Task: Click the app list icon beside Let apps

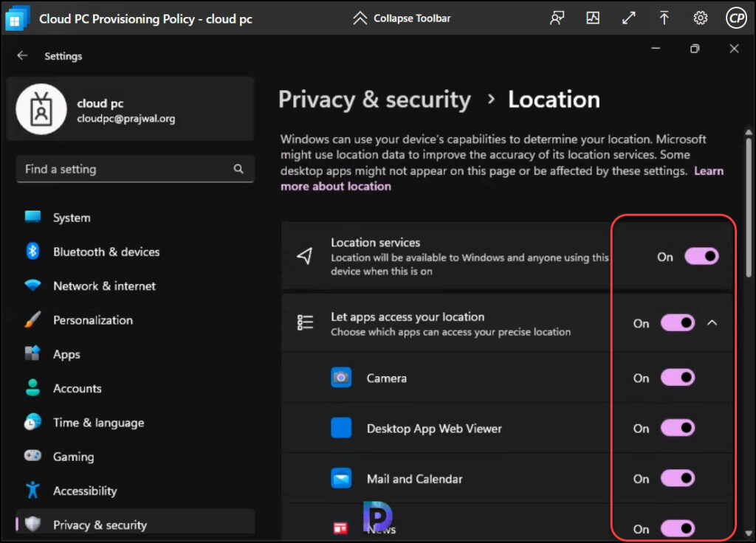Action: pyautogui.click(x=305, y=322)
